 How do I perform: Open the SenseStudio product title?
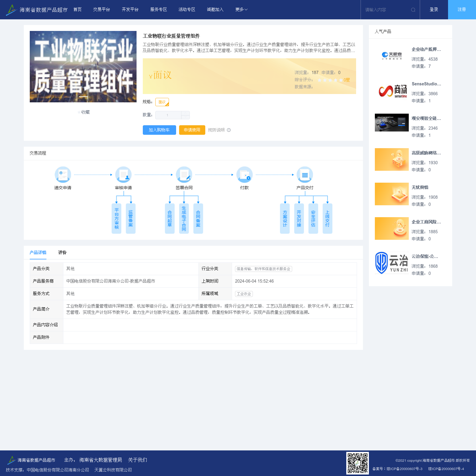click(426, 84)
